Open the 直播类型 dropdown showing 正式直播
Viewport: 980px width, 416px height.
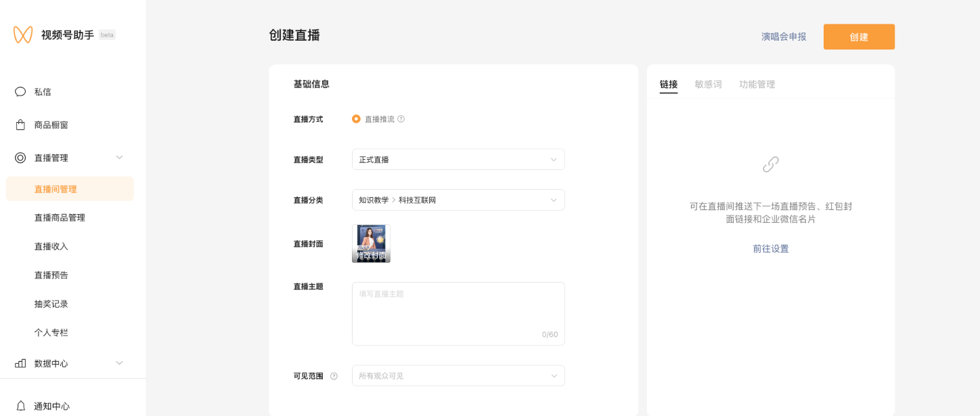coord(458,159)
